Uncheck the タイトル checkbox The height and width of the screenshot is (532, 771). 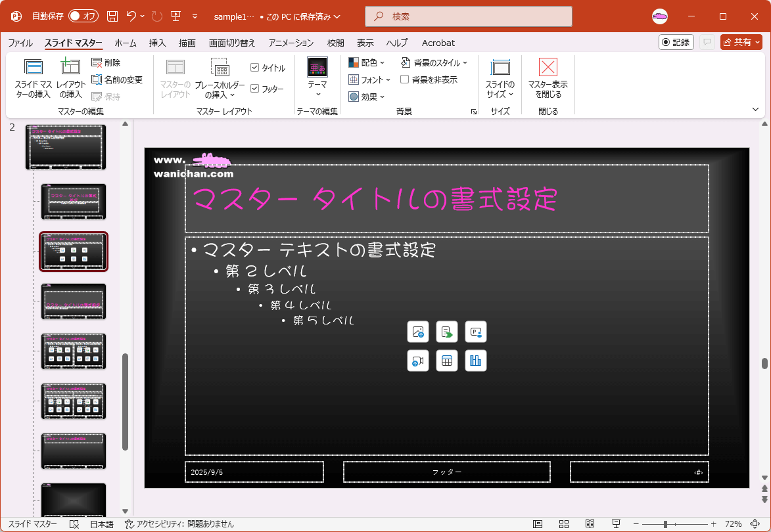[255, 68]
